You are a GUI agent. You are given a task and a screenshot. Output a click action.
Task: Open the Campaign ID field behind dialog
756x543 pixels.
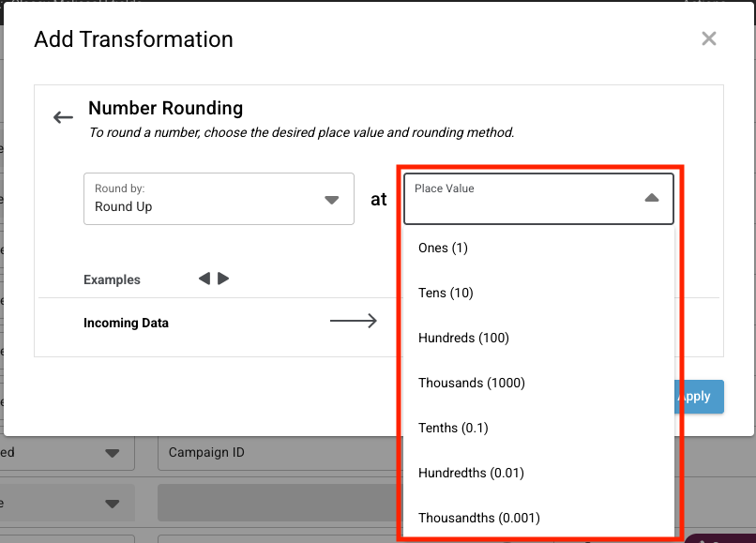pos(278,453)
